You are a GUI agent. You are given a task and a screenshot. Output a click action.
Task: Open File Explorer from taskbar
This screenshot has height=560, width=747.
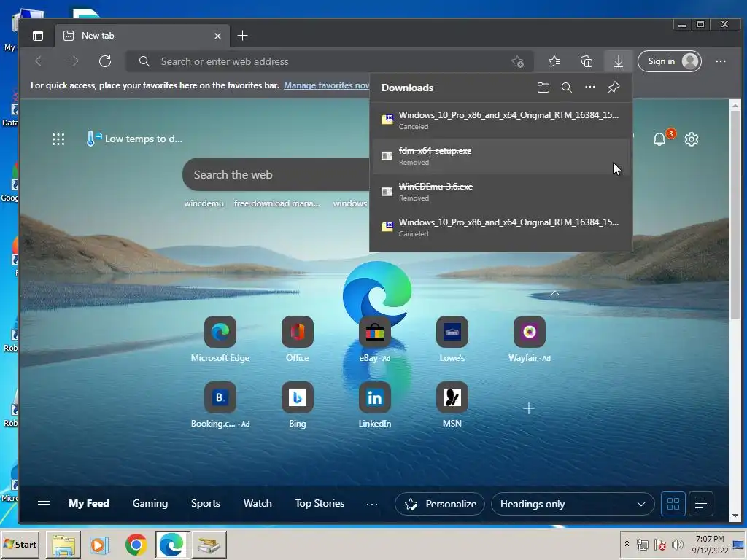tap(63, 544)
